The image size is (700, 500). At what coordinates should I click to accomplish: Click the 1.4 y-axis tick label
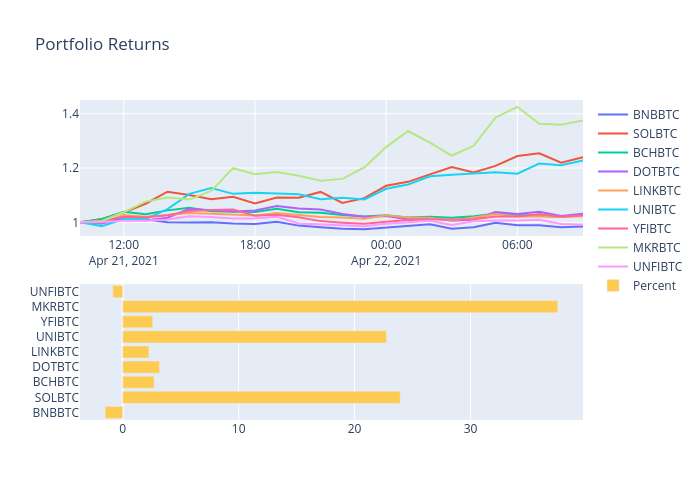pos(68,113)
